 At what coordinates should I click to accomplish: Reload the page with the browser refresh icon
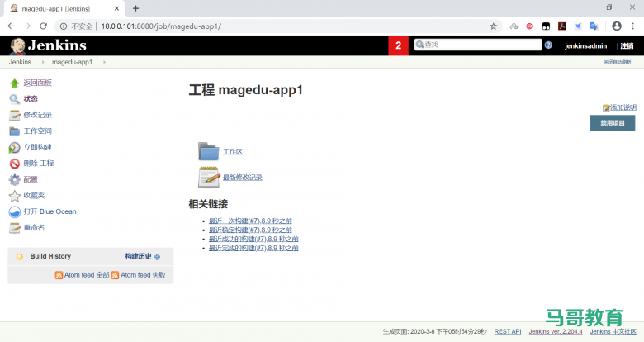click(43, 26)
